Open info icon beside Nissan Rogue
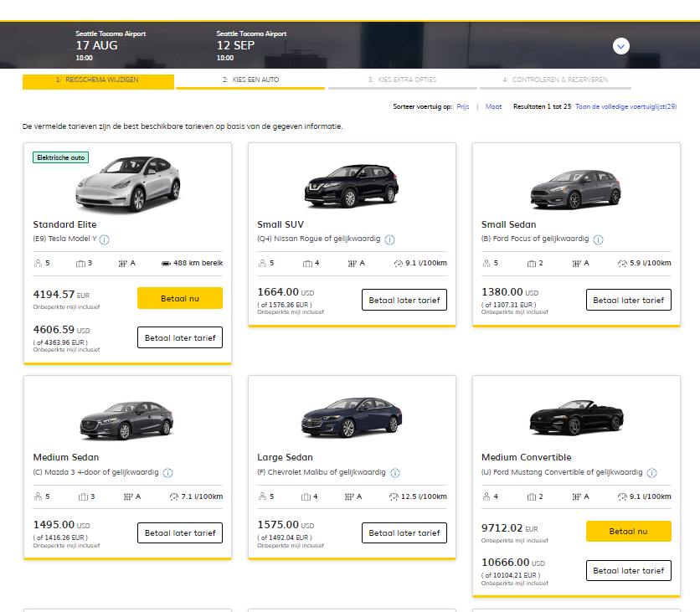 pyautogui.click(x=390, y=239)
